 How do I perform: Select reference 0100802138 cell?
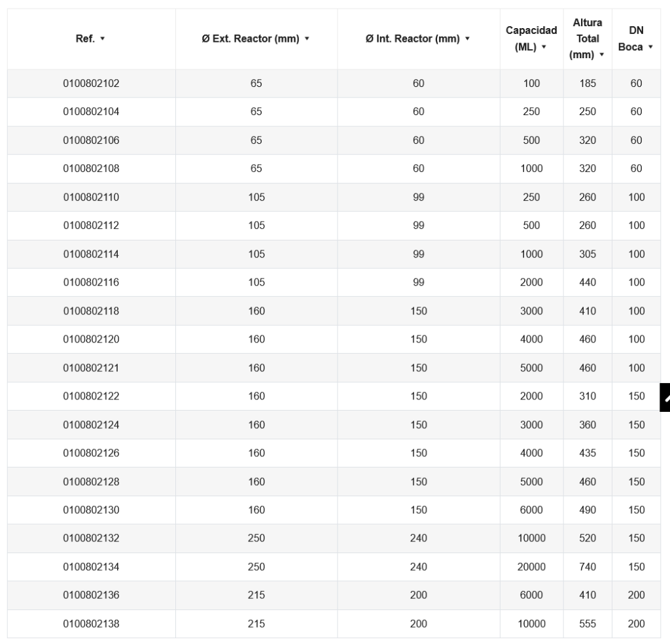click(91, 624)
